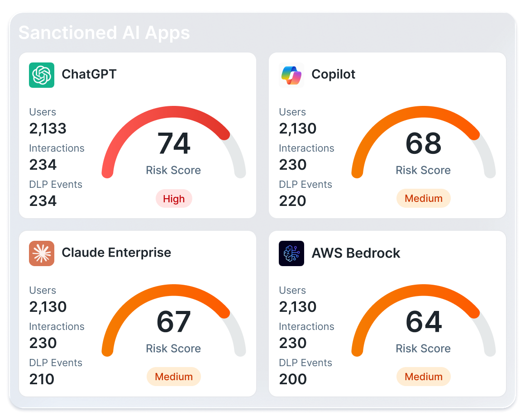Select the AWS Bedrock app name

click(356, 253)
